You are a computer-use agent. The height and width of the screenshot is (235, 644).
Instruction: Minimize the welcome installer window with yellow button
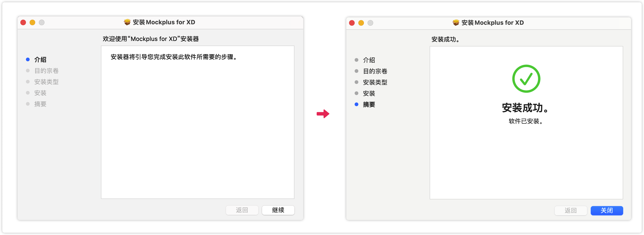point(32,22)
